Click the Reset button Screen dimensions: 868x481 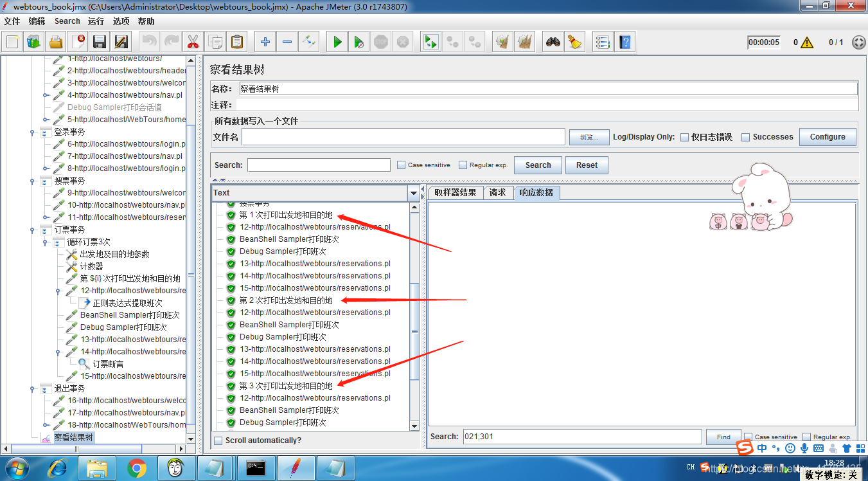click(x=587, y=165)
